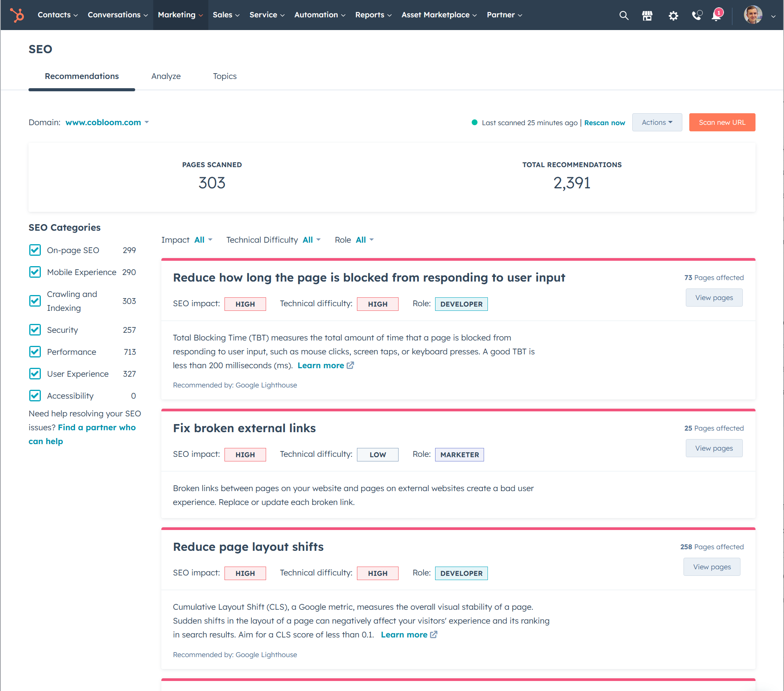This screenshot has width=784, height=691.
Task: Open Learn more link about CLS score
Action: point(404,635)
